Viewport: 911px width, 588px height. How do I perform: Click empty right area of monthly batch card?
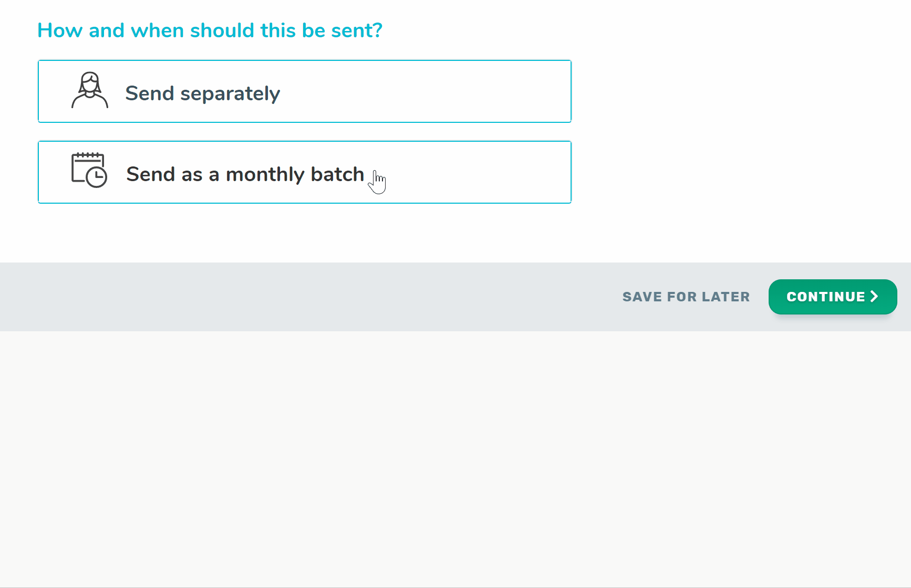[473, 172]
